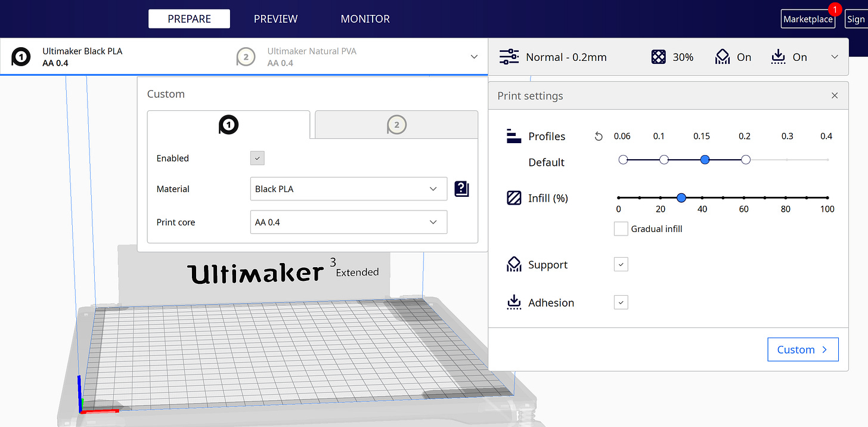The height and width of the screenshot is (427, 868).
Task: Click the Adhesion icon in Print settings
Action: pos(514,302)
